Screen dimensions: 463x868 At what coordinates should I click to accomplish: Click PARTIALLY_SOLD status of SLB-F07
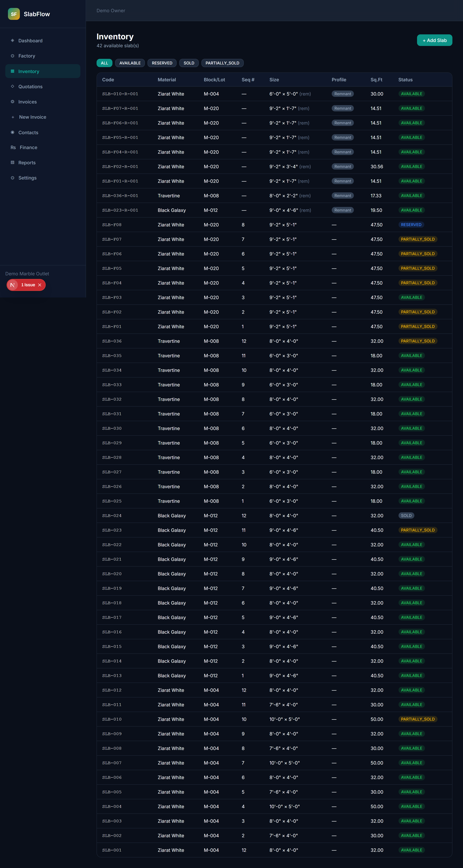418,239
